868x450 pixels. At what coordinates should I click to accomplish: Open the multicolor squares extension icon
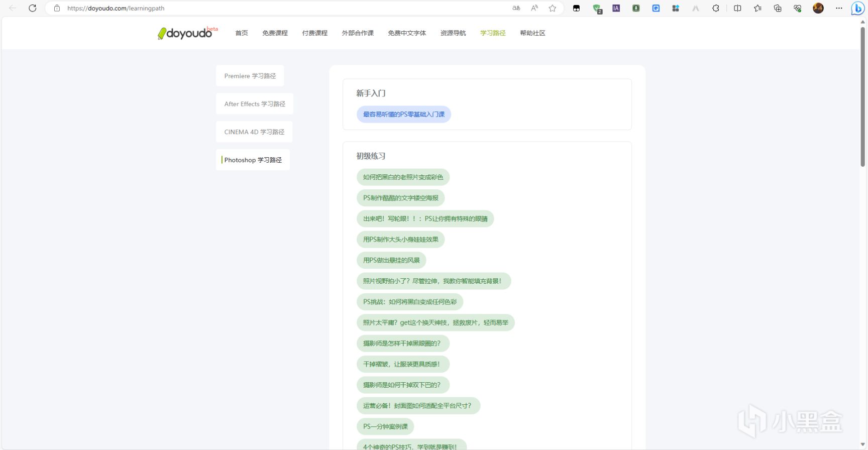[x=676, y=8]
